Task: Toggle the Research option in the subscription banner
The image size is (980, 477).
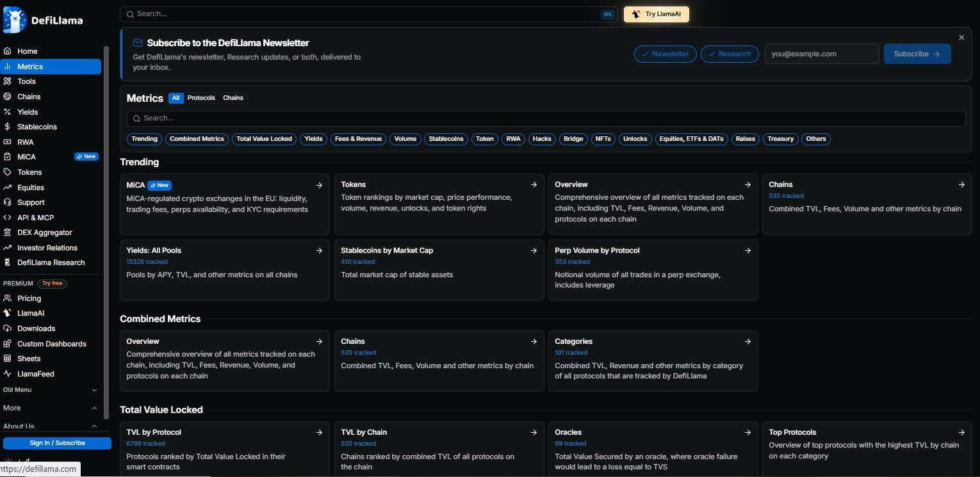Action: point(730,54)
